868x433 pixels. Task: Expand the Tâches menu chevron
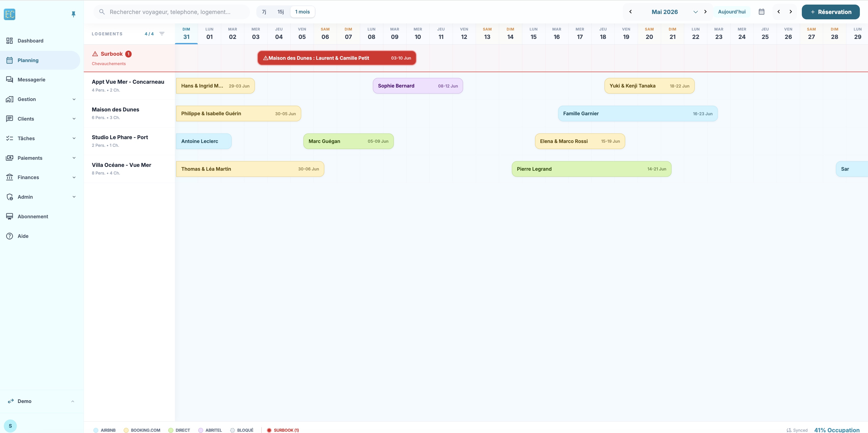coord(74,138)
